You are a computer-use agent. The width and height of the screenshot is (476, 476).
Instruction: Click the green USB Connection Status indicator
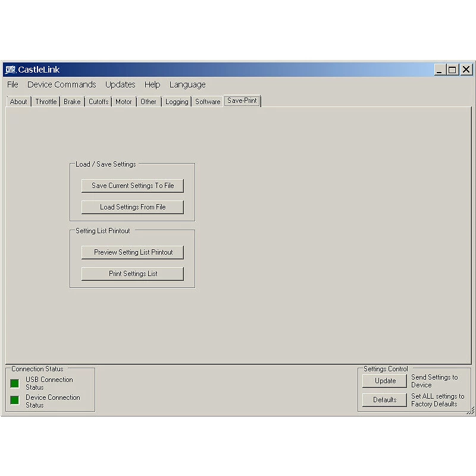point(15,383)
